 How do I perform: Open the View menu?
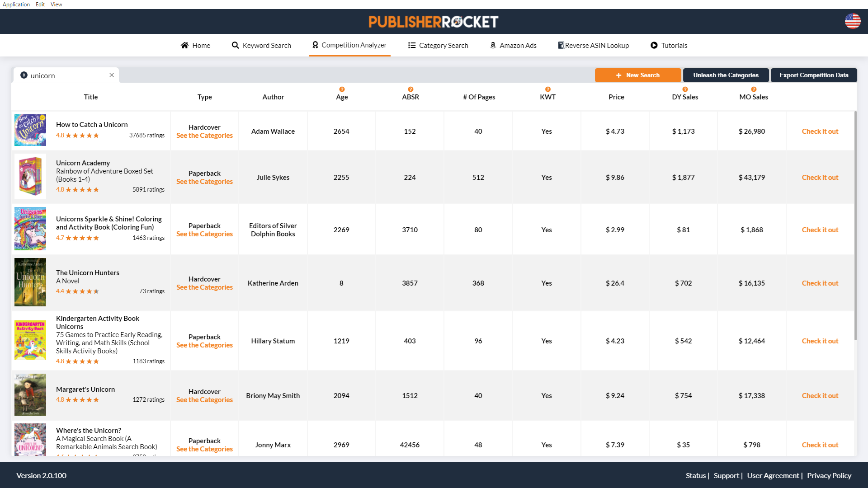(x=57, y=5)
